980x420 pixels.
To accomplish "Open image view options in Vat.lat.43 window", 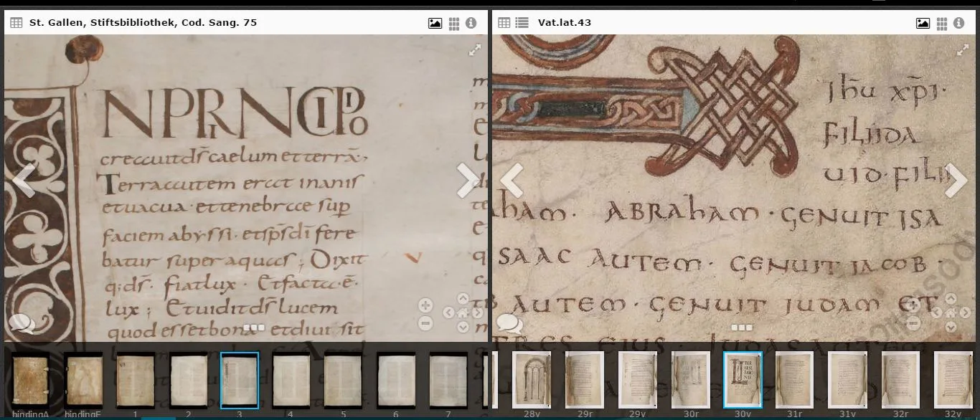I will (x=923, y=23).
